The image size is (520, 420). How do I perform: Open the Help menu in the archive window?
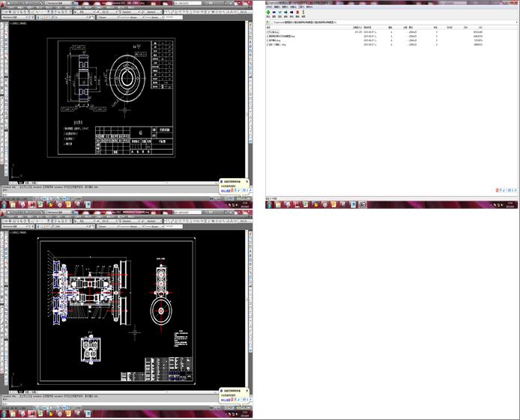[x=309, y=7]
